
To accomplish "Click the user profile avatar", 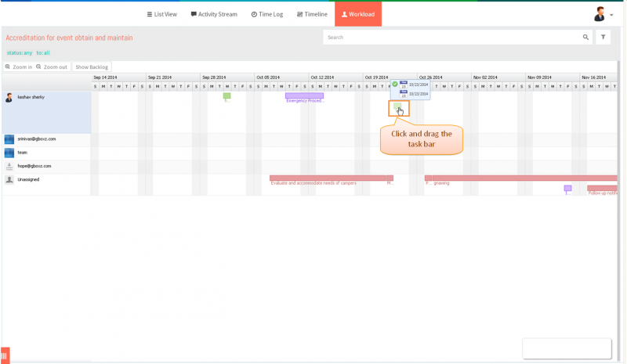I will pos(599,14).
